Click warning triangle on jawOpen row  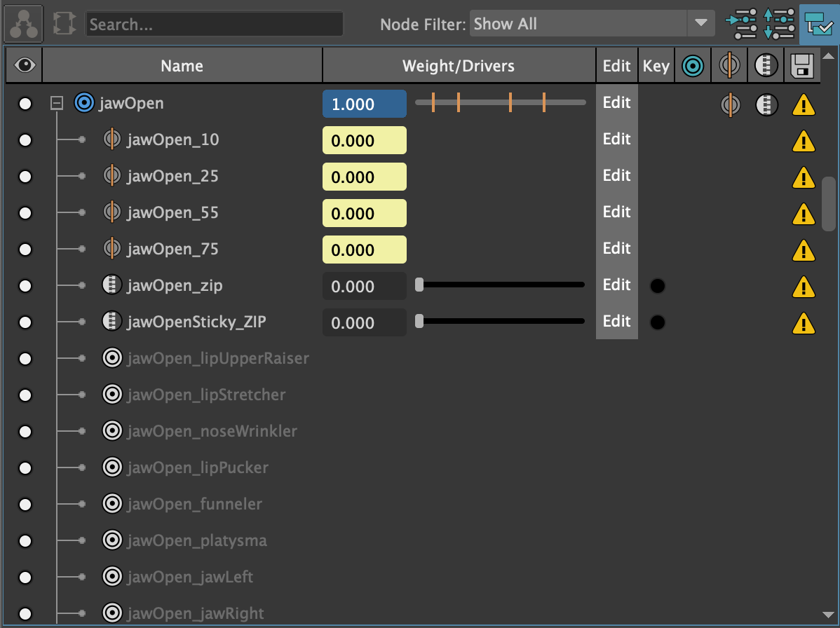point(804,105)
